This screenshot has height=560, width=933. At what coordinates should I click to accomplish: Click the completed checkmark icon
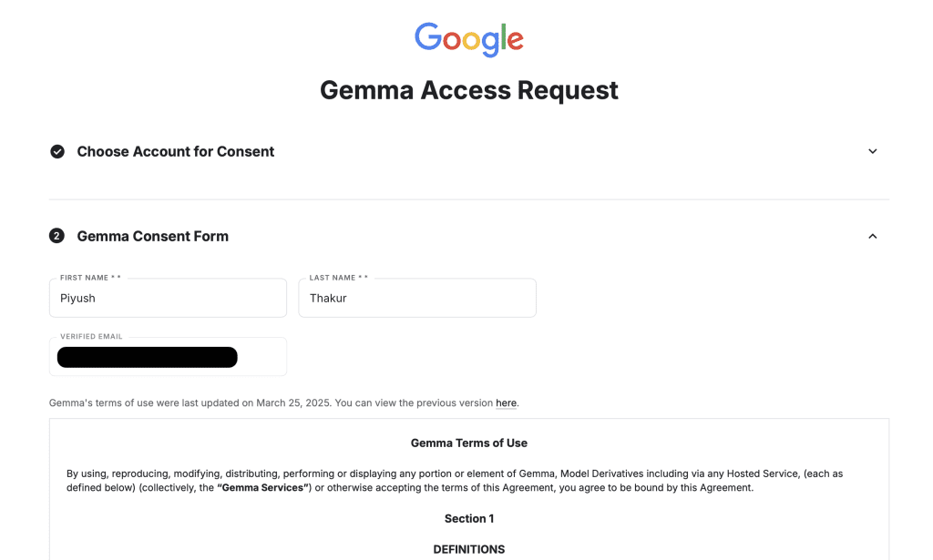pos(57,151)
